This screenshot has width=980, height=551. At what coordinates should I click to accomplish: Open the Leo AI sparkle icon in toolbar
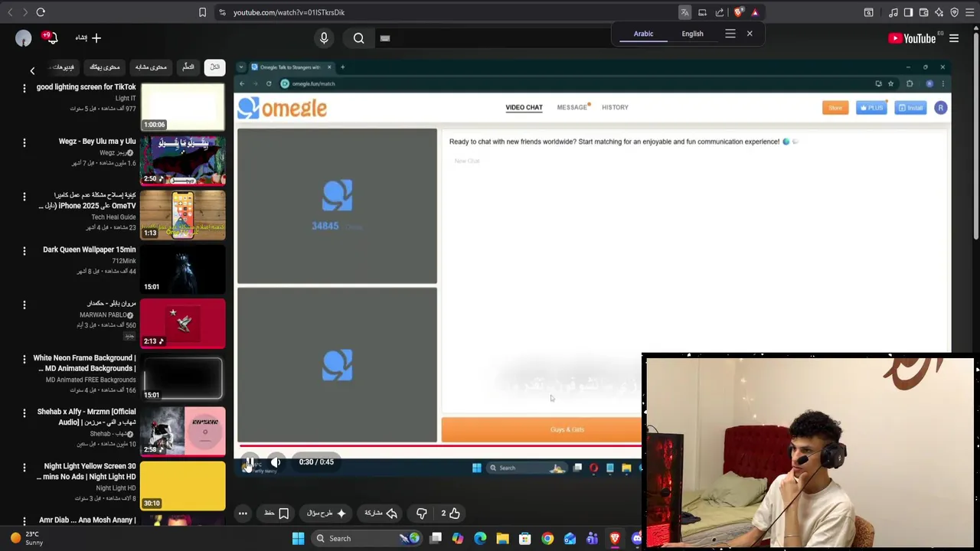(x=939, y=12)
